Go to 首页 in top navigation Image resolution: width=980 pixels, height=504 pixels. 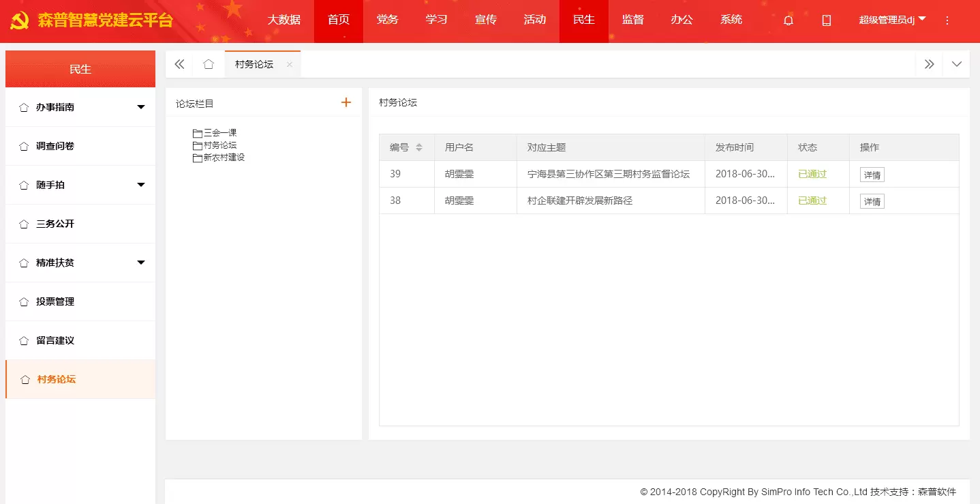tap(339, 20)
